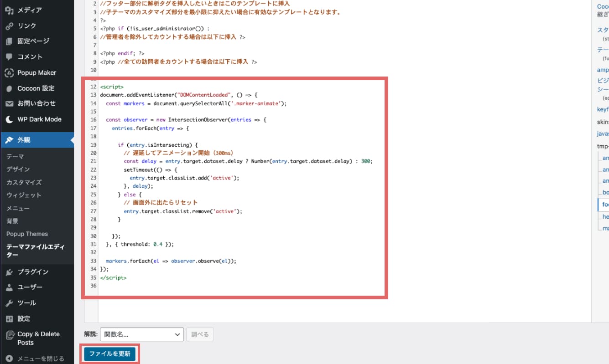Click the Media icon in sidebar

(9, 10)
